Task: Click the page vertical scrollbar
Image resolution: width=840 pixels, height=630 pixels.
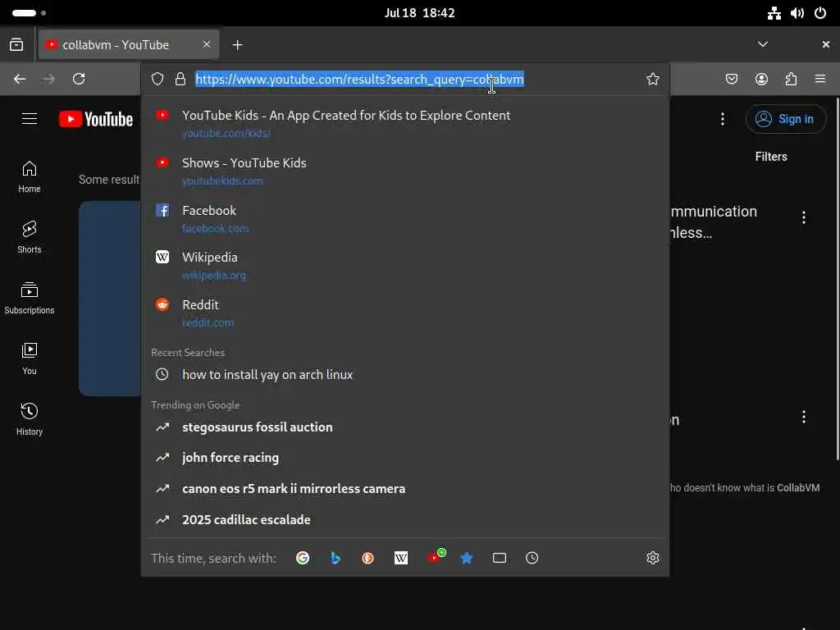Action: 838,279
